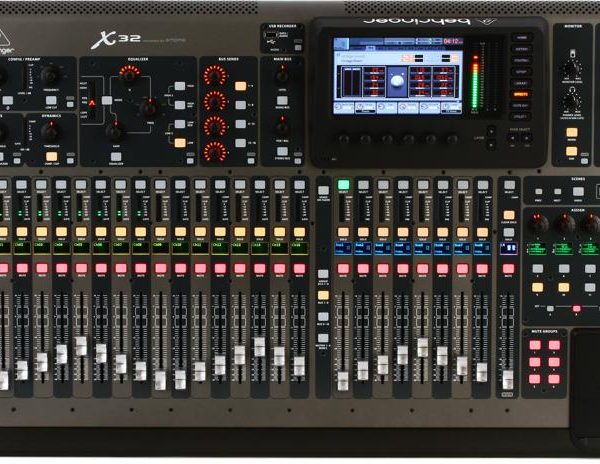
Task: Open the LIBRARY screen button
Action: point(520,83)
